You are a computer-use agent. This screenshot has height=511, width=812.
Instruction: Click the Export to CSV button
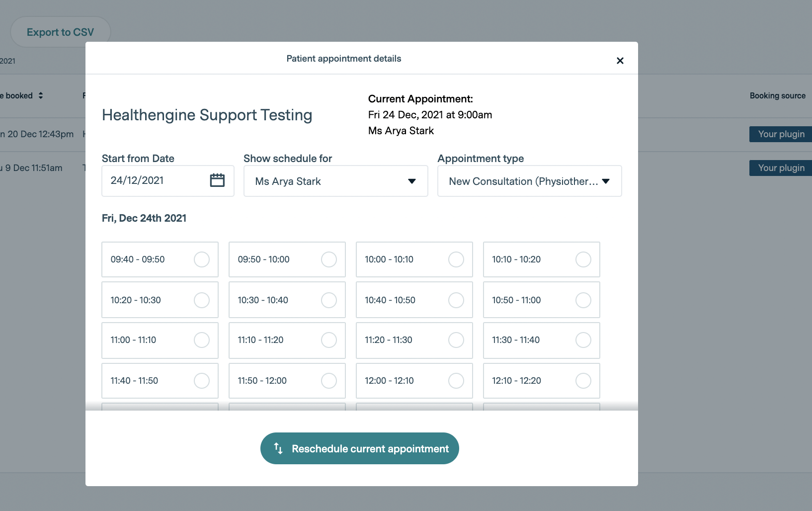60,32
